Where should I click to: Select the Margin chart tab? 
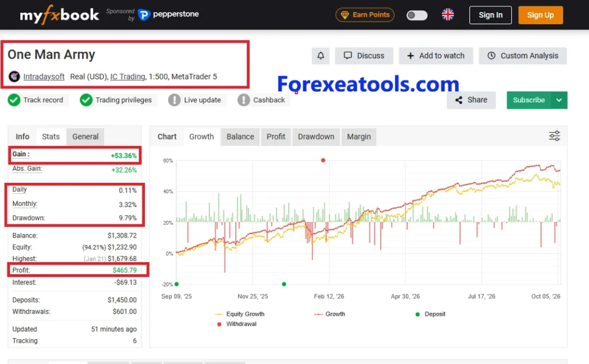coord(359,137)
